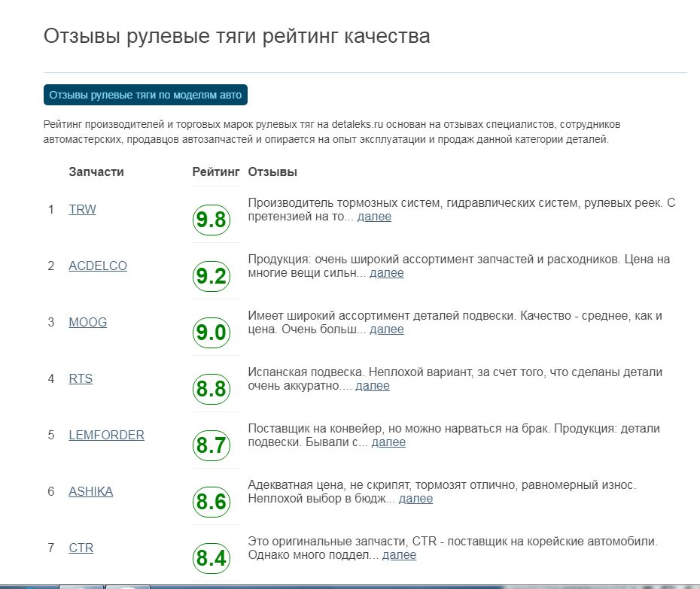Click the 9.2 rating badge for ACDELCO

click(x=212, y=276)
